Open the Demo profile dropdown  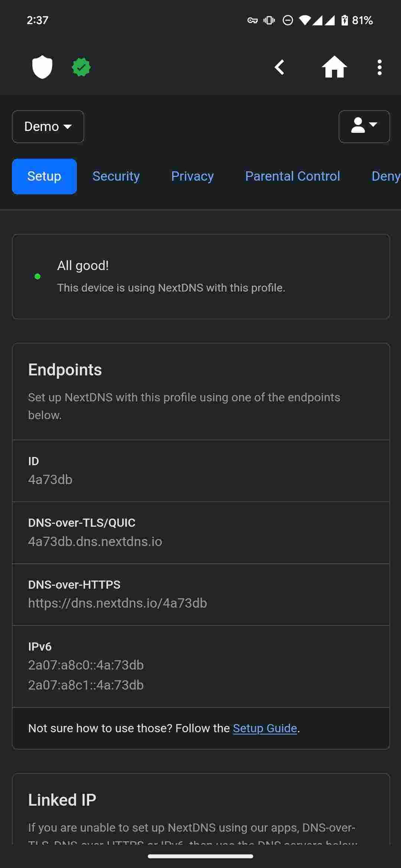pos(48,126)
